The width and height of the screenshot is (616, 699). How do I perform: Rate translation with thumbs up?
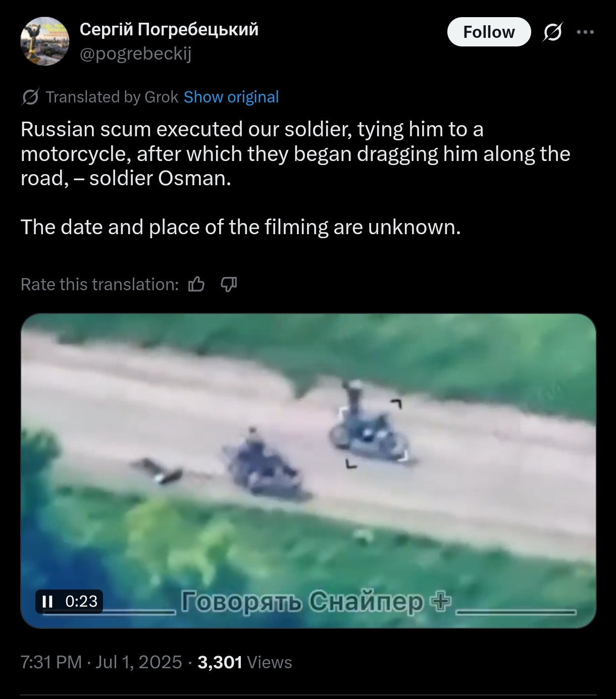point(196,285)
